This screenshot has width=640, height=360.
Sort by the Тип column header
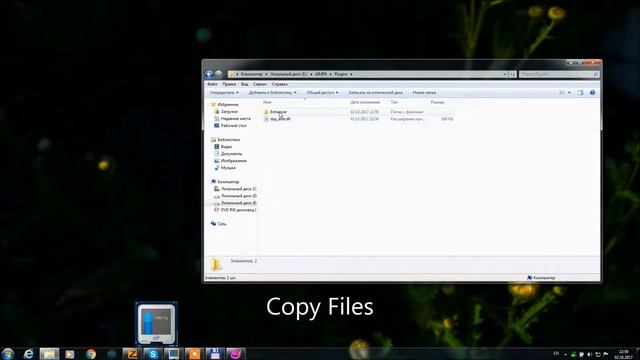pyautogui.click(x=394, y=102)
